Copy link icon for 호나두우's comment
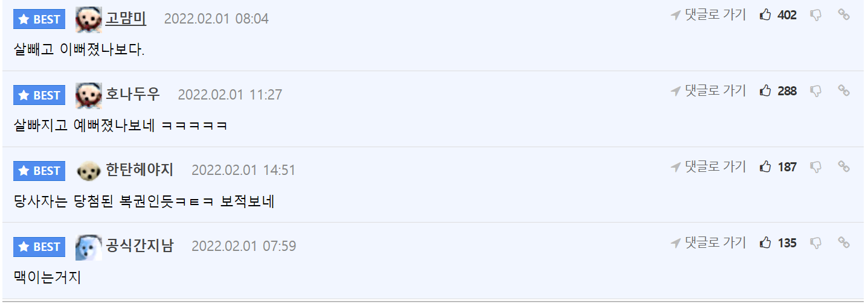 844,91
